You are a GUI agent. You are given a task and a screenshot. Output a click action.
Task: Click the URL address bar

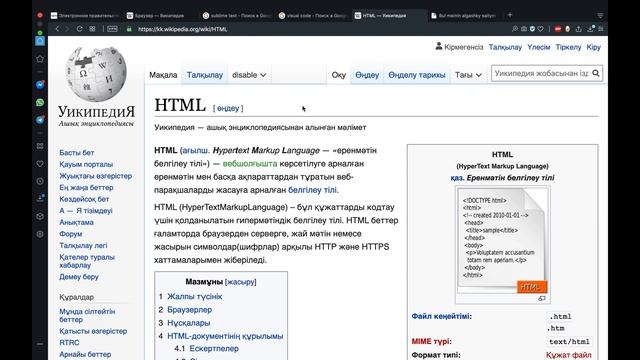click(182, 29)
